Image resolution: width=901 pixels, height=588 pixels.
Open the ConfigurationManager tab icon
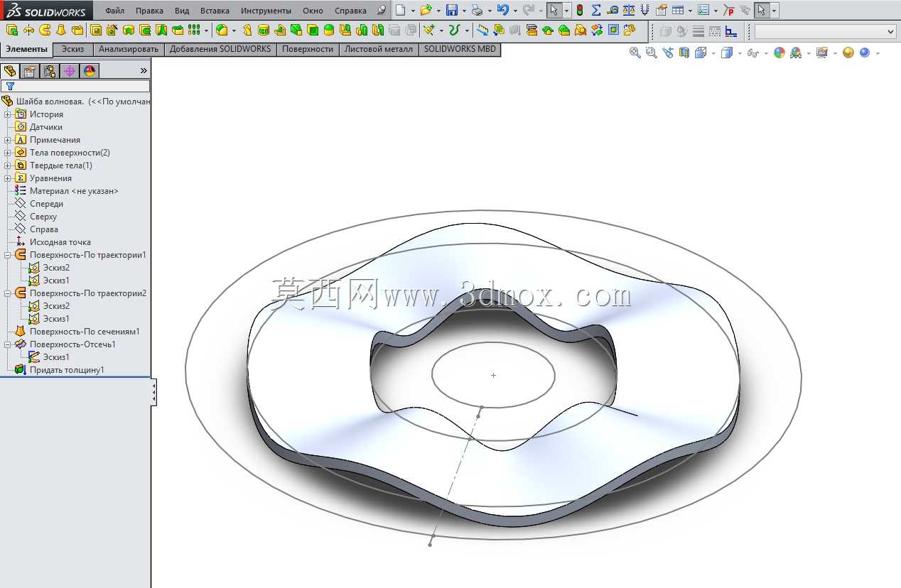[x=50, y=71]
